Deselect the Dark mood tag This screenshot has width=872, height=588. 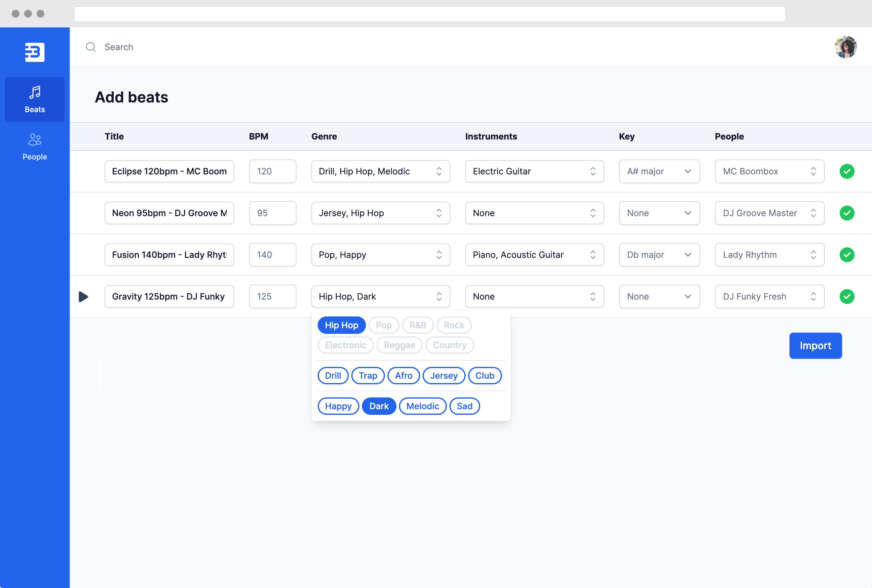click(379, 406)
